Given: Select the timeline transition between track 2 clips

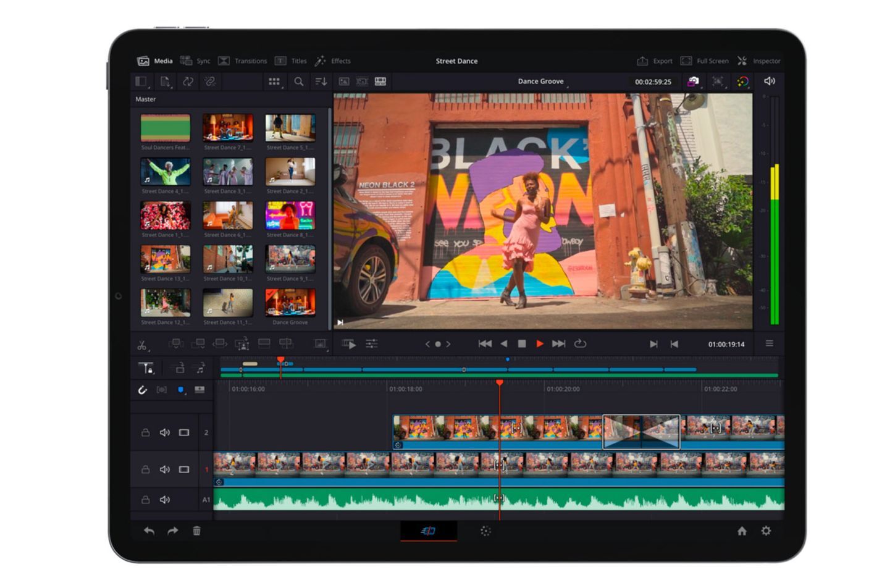Looking at the screenshot, I should click(641, 432).
